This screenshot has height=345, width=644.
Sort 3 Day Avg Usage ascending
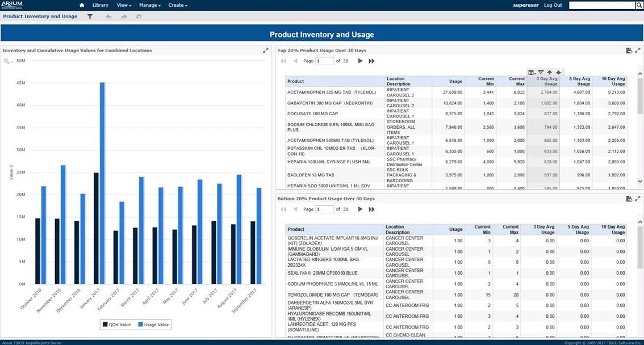[549, 73]
